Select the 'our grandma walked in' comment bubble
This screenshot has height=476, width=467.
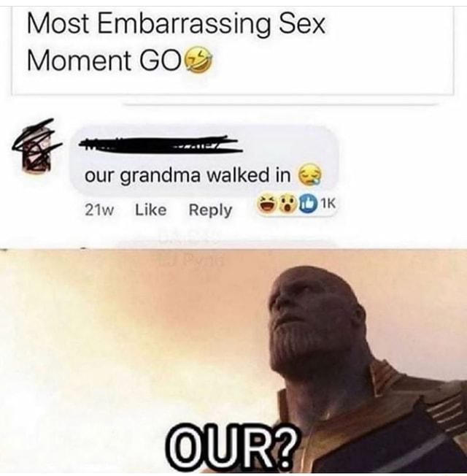[204, 161]
